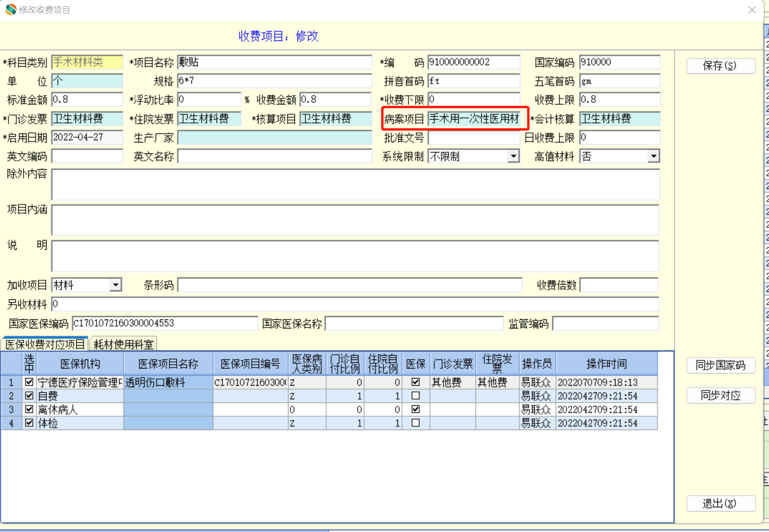Open the 系统限制 dropdown

pyautogui.click(x=513, y=156)
